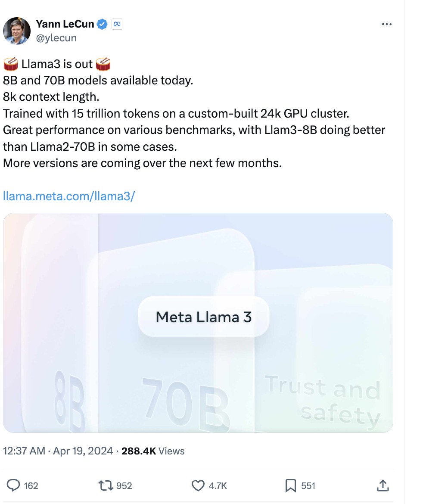423x504 pixels.
Task: Click the Yann LeCun display name
Action: tap(65, 24)
